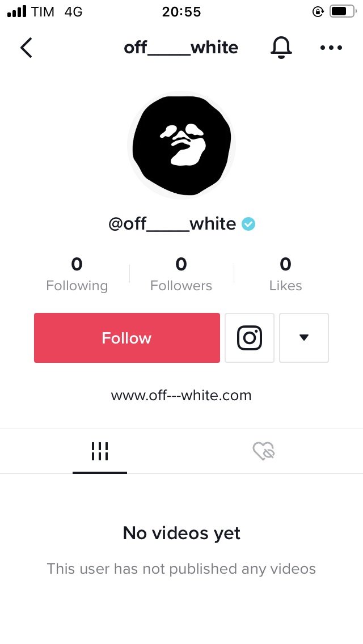Tap the off_____white title in the header
Viewport: 363px width, 644px height.
click(181, 48)
